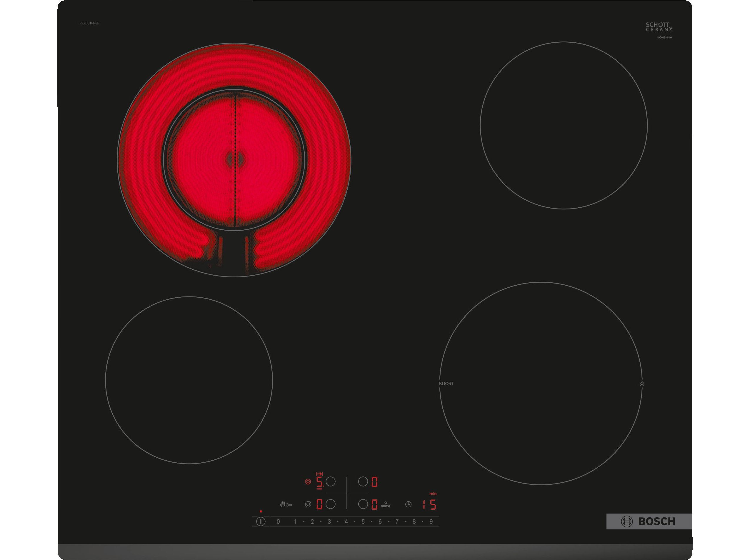The height and width of the screenshot is (560, 750).
Task: Tap the grey dual-zone ring icon, lower left
Action: [x=308, y=504]
